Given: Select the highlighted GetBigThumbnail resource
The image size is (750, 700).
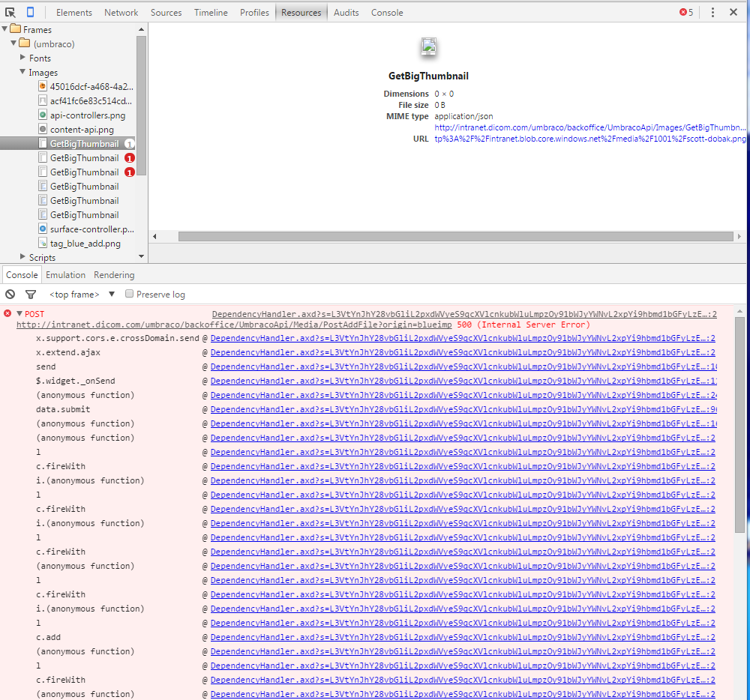Looking at the screenshot, I should [x=68, y=143].
